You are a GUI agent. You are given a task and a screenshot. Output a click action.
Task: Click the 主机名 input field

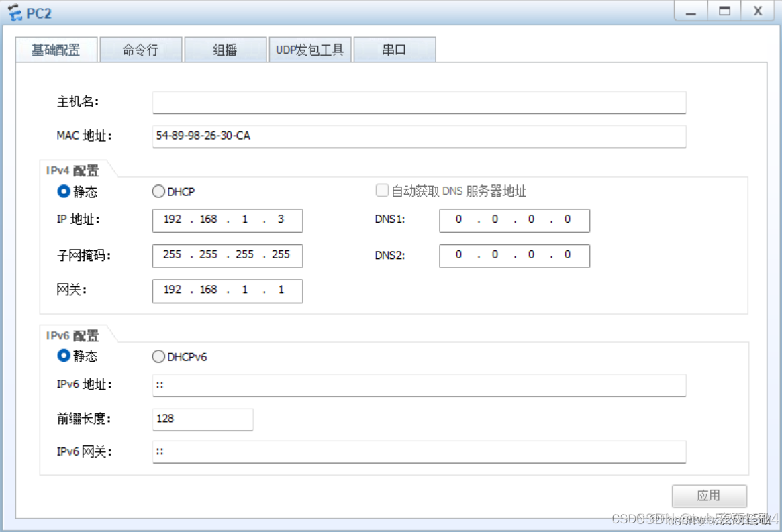pos(419,102)
